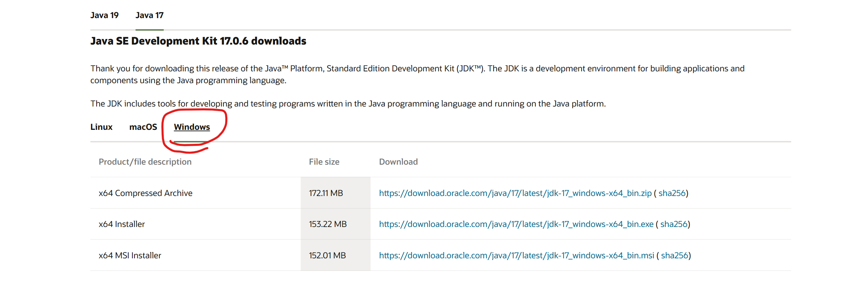
Task: Download the jdk-17 windows x64 exe installer
Action: coord(516,224)
